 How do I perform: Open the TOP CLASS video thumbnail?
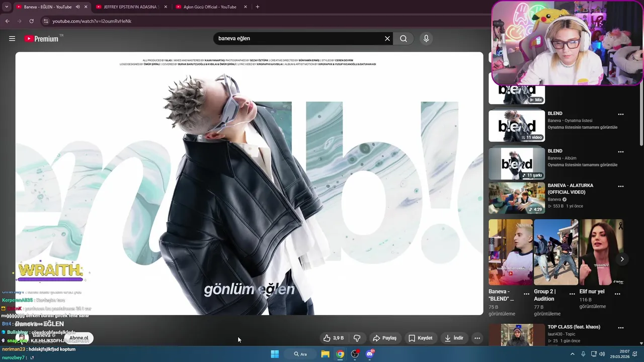[x=517, y=334]
